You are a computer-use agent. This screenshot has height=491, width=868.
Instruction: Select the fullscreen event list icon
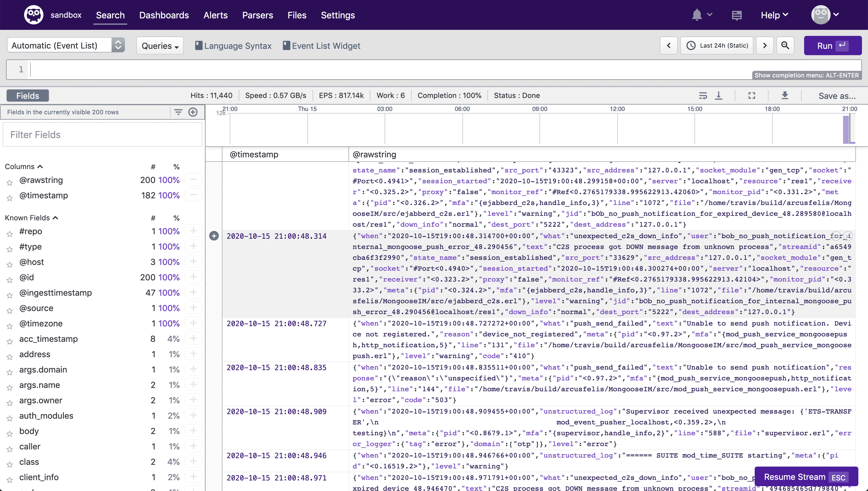click(x=751, y=96)
